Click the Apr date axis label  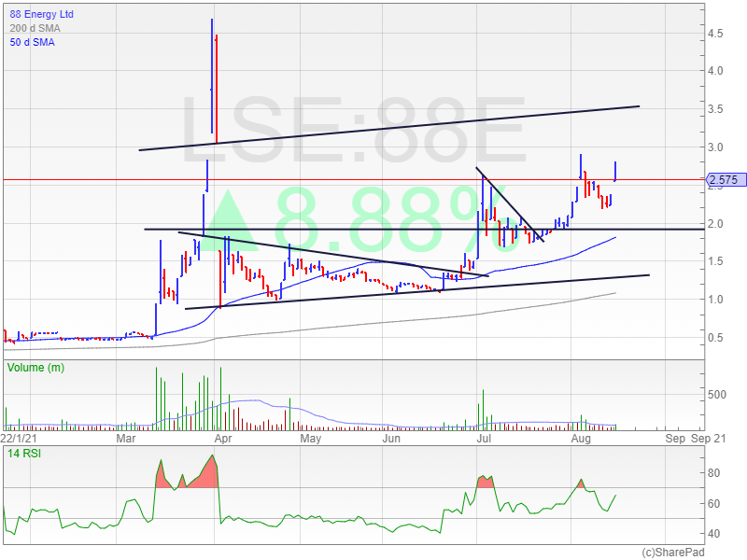(223, 438)
